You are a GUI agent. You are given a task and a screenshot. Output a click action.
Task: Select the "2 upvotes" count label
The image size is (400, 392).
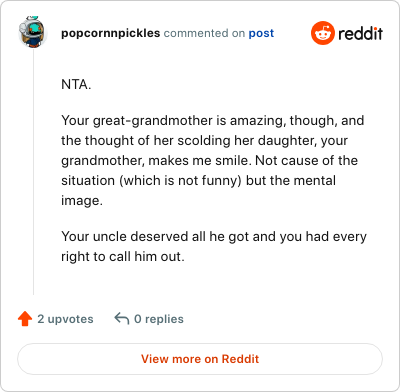point(65,319)
